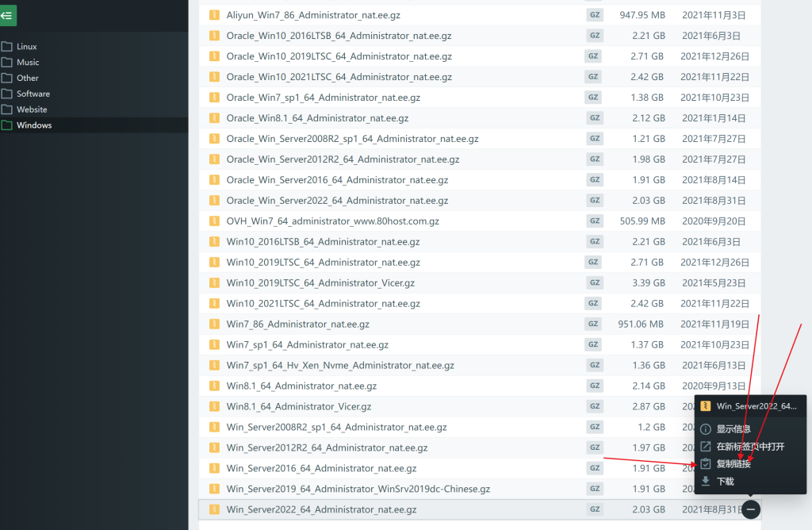
Task: Click archive icon of Oracle_Win7_sp1_64 file
Action: 214,98
